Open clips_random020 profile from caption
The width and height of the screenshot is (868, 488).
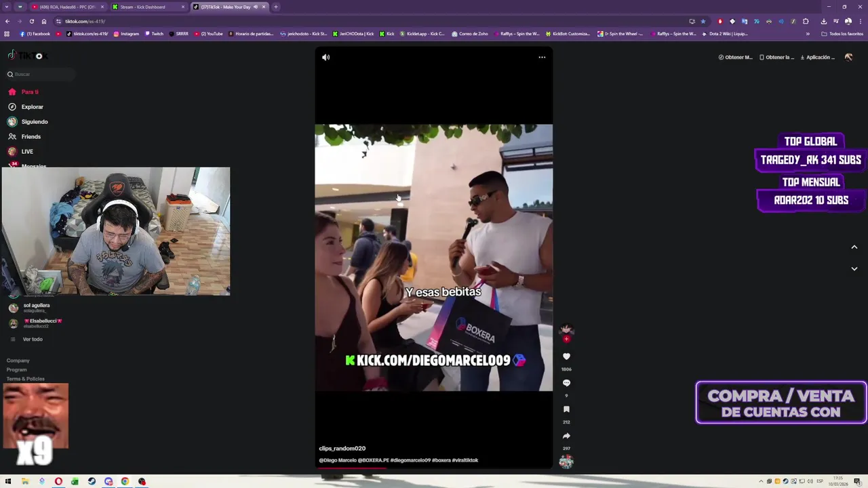point(342,449)
